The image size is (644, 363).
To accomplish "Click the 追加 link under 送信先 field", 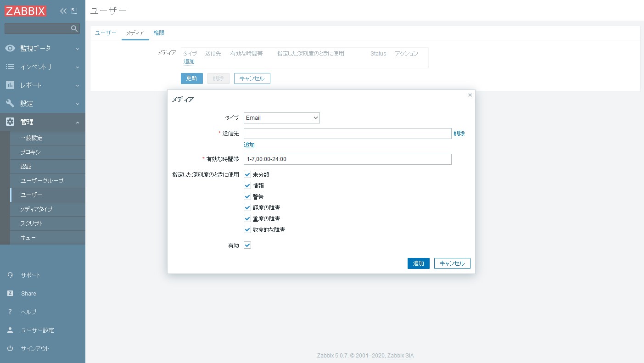I will coord(249,145).
